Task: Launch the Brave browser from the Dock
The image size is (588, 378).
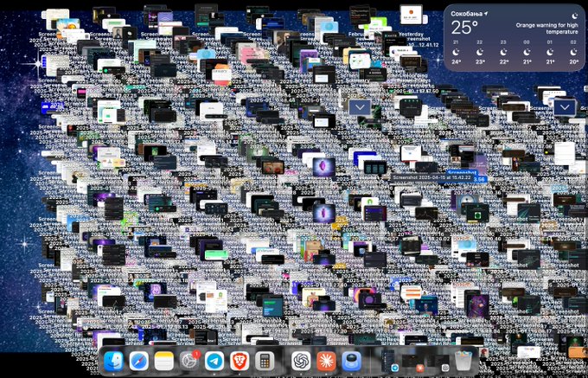Action: (x=240, y=361)
